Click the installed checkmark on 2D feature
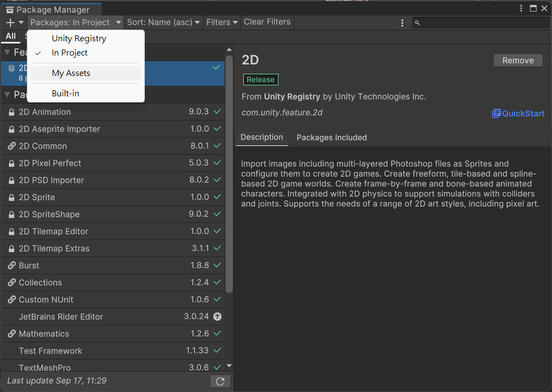 [216, 67]
